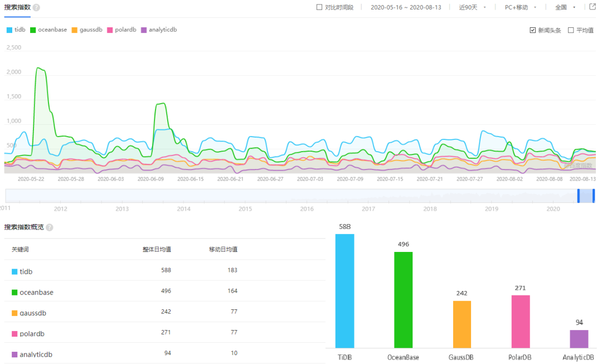
Task: Click the timeline range slider right handle
Action: (594, 196)
